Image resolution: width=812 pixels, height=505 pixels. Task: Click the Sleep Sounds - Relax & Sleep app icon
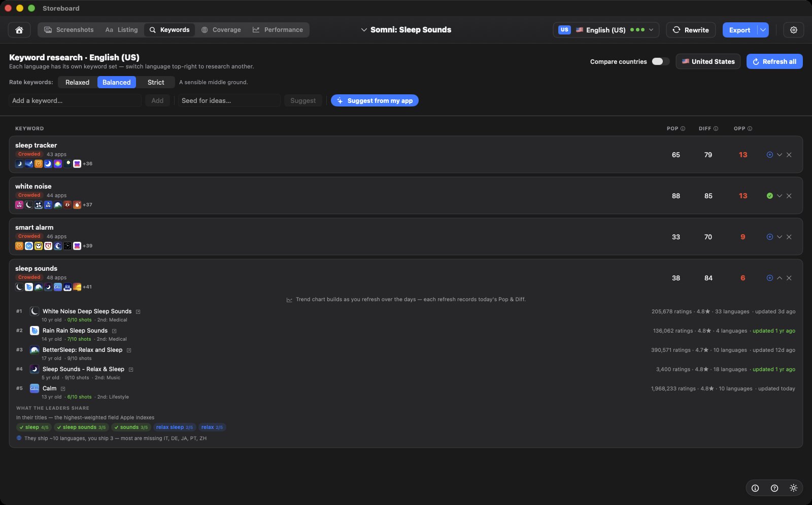point(35,369)
